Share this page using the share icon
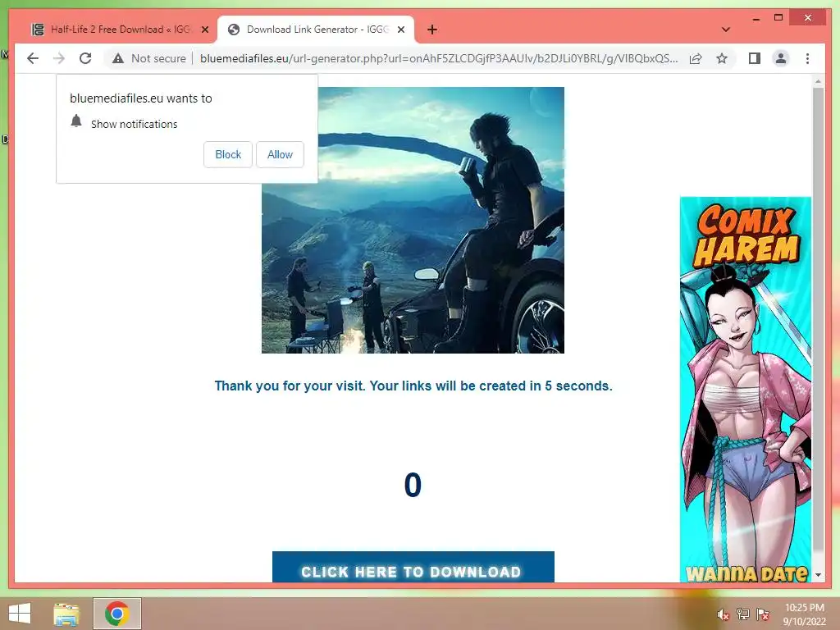The height and width of the screenshot is (630, 840). point(696,58)
